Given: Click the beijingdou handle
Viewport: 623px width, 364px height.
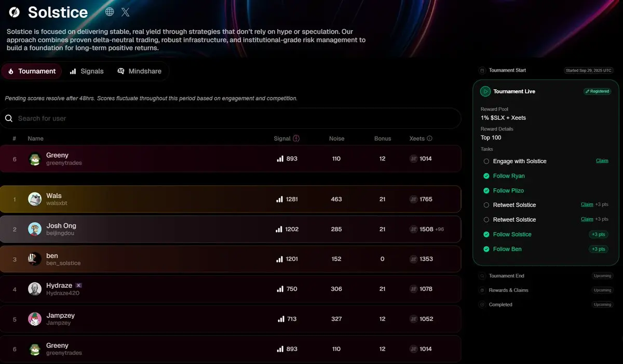Looking at the screenshot, I should click(x=61, y=233).
